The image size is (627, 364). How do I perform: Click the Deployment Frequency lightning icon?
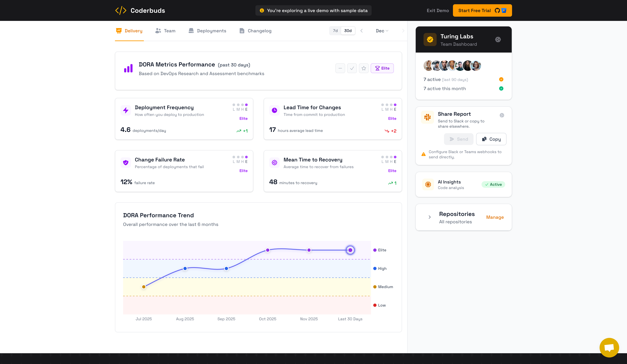pyautogui.click(x=126, y=110)
